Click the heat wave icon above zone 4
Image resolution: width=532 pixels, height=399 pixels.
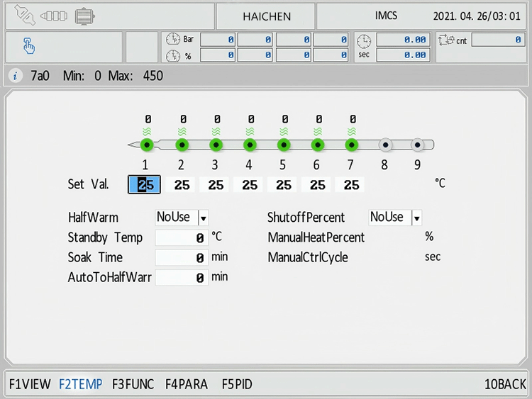(250, 132)
